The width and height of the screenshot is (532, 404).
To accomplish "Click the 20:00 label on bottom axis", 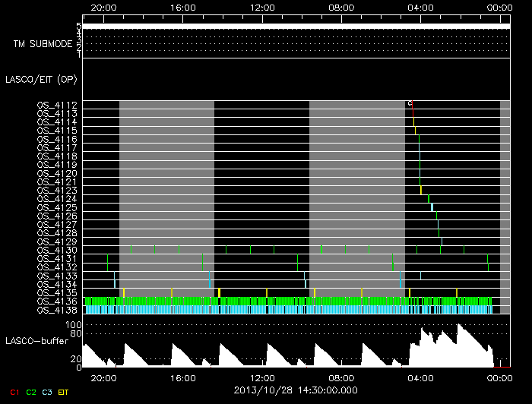I will click(x=103, y=378).
